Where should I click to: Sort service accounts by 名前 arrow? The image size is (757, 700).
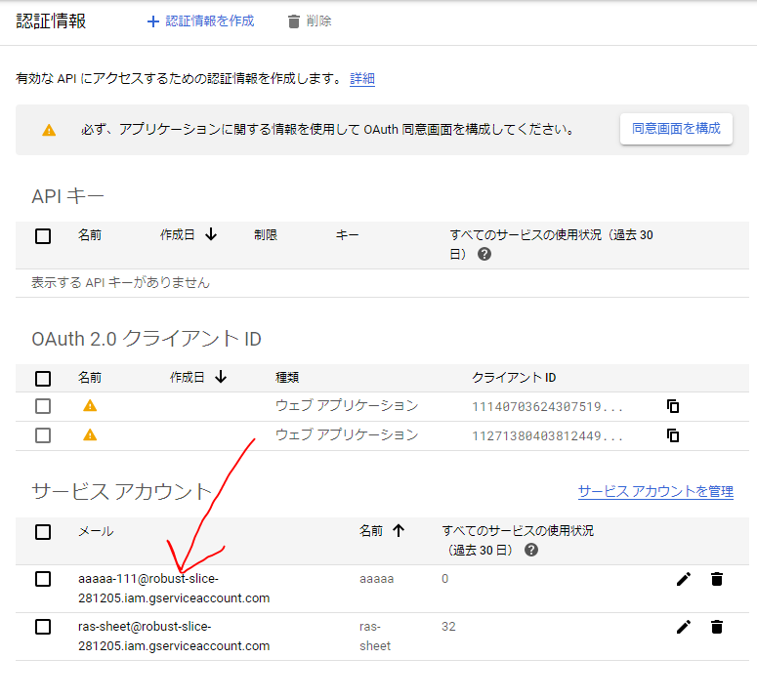pos(399,531)
